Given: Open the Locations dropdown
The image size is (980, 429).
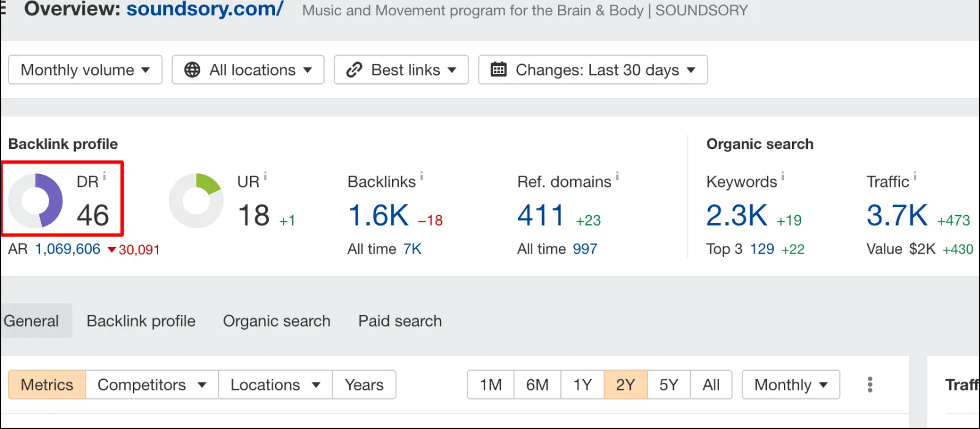Looking at the screenshot, I should (276, 385).
